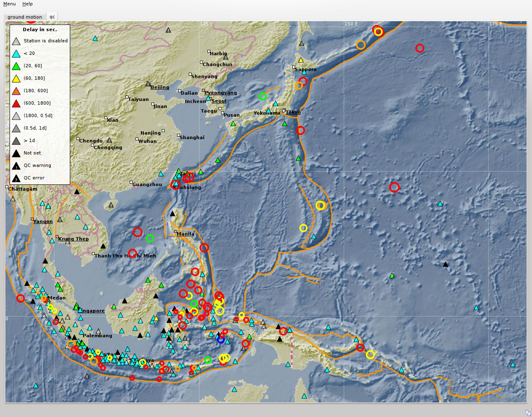Image resolution: width=532 pixels, height=417 pixels.
Task: Select the qc tab
Action: pyautogui.click(x=52, y=17)
